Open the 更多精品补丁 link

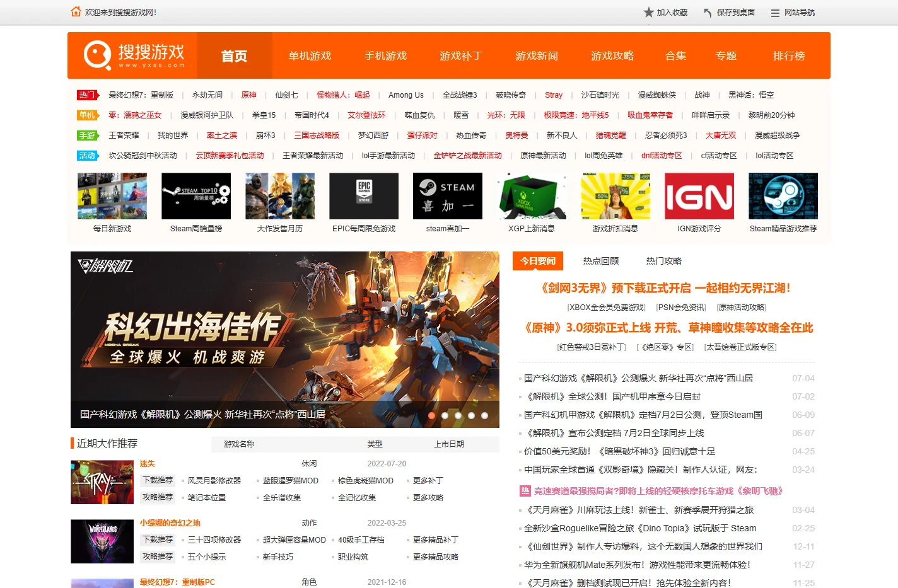[436, 540]
